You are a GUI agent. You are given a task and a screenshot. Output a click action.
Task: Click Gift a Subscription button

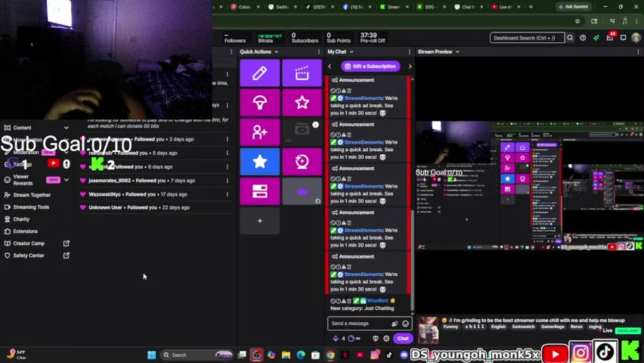370,66
